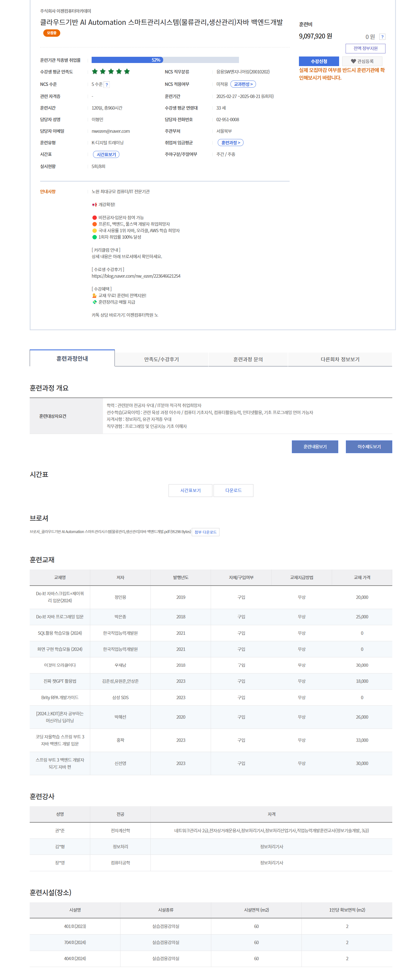Click the help icon beside 0 원 fee
The width and height of the screenshot is (418, 980).
(x=382, y=37)
